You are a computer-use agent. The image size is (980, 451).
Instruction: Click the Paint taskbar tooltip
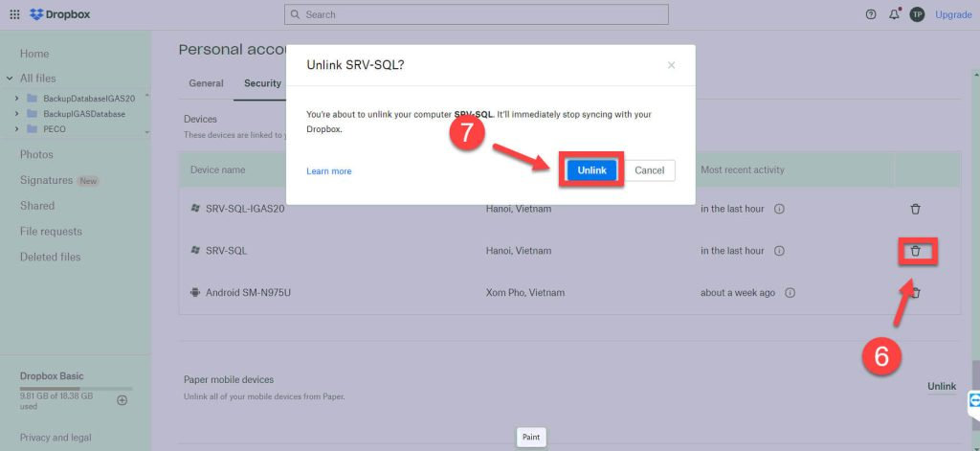click(531, 438)
